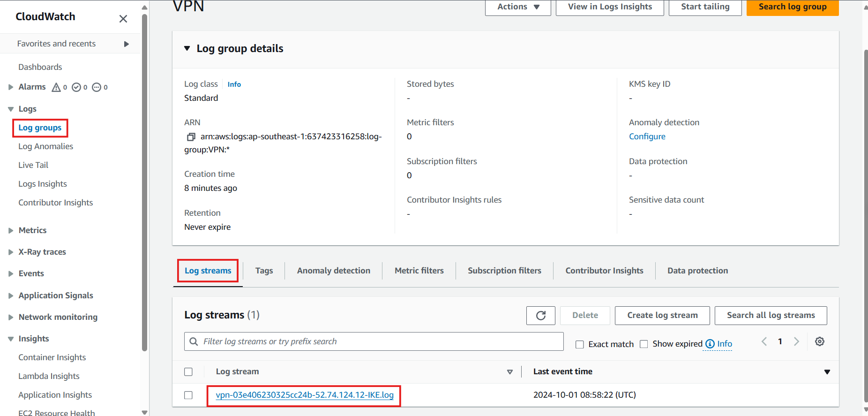This screenshot has height=416, width=868.
Task: Open the Metric filters tab
Action: point(419,271)
